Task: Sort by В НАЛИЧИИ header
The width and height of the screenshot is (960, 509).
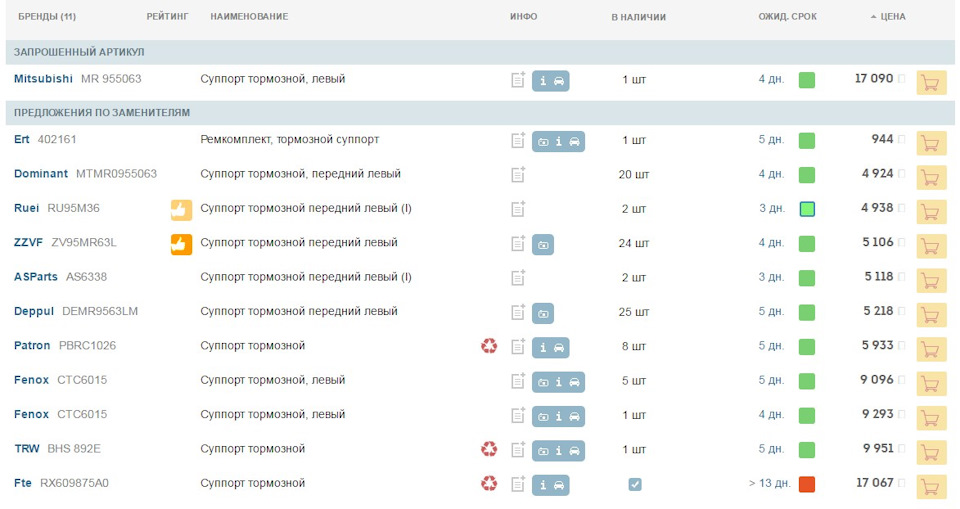Action: pyautogui.click(x=638, y=17)
